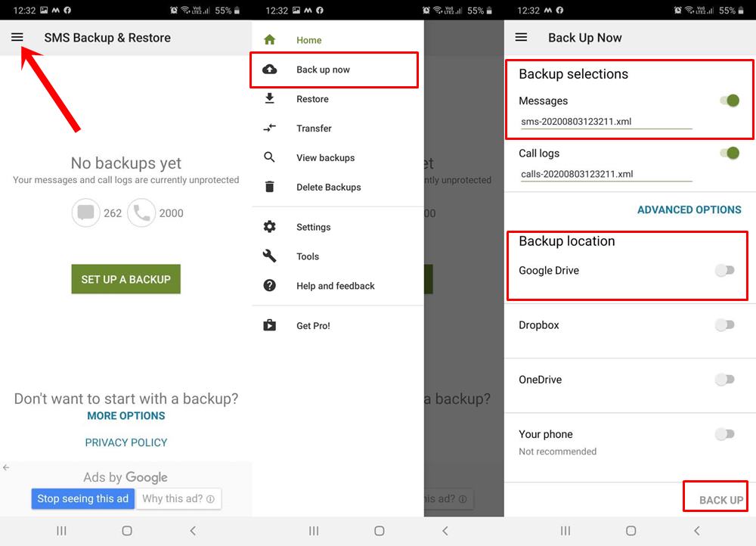756x546 pixels.
Task: Tap SET UP A BACKUP button
Action: [125, 279]
